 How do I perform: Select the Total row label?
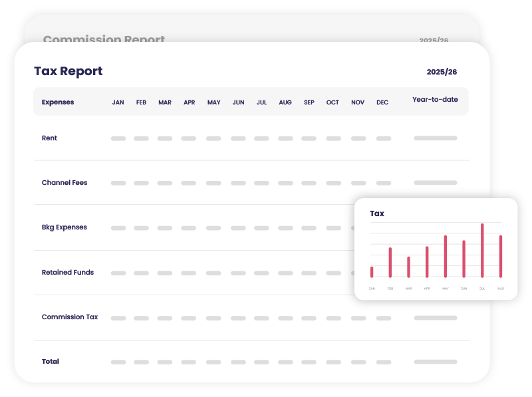pos(51,362)
